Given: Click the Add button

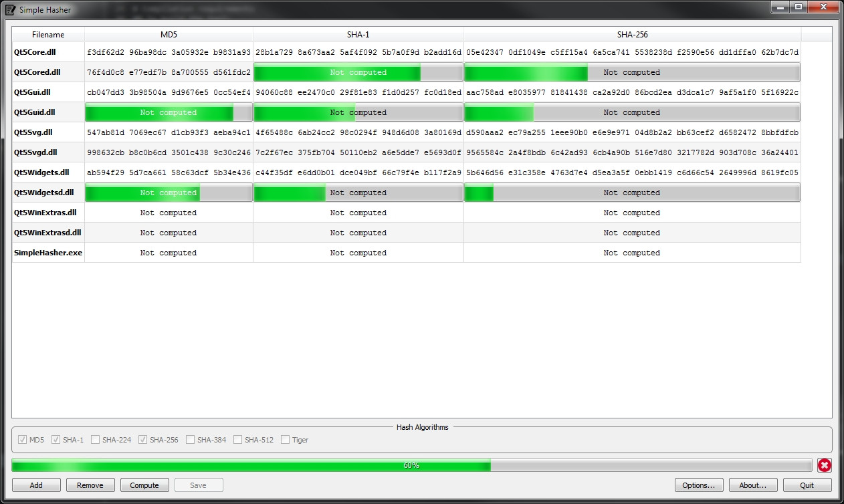Looking at the screenshot, I should pyautogui.click(x=36, y=485).
